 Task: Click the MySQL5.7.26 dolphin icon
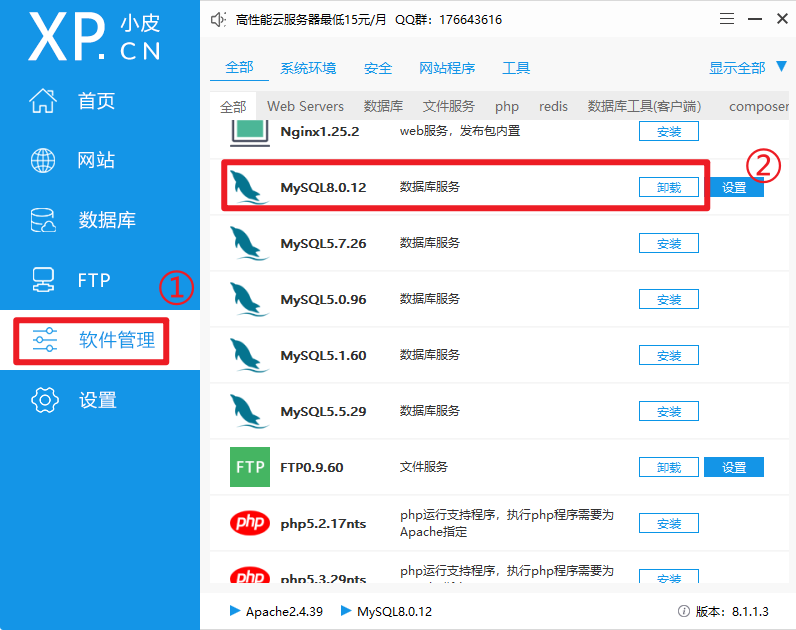coord(248,243)
